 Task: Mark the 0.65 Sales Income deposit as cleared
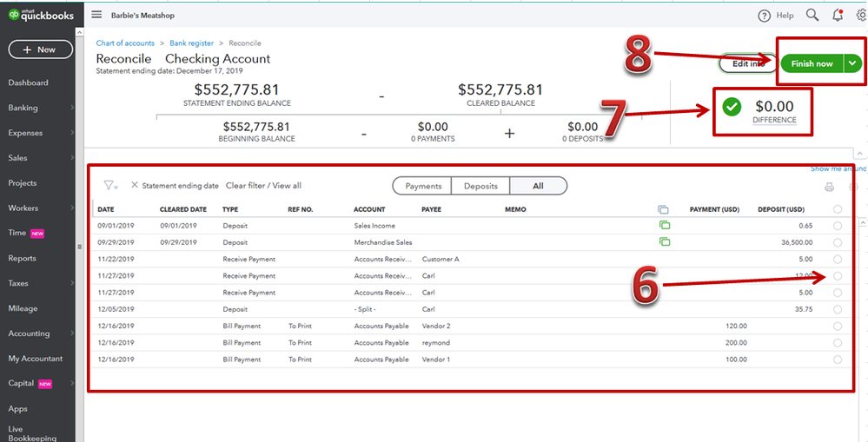[838, 226]
